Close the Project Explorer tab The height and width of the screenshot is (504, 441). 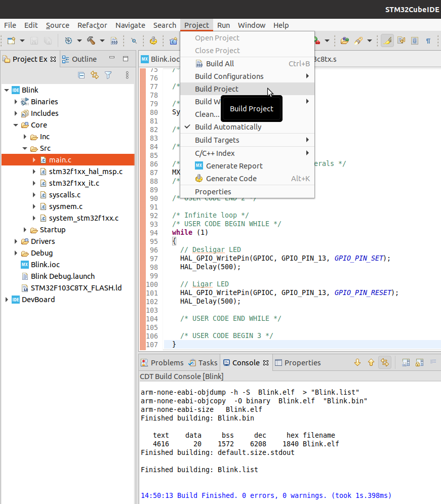coord(53,59)
